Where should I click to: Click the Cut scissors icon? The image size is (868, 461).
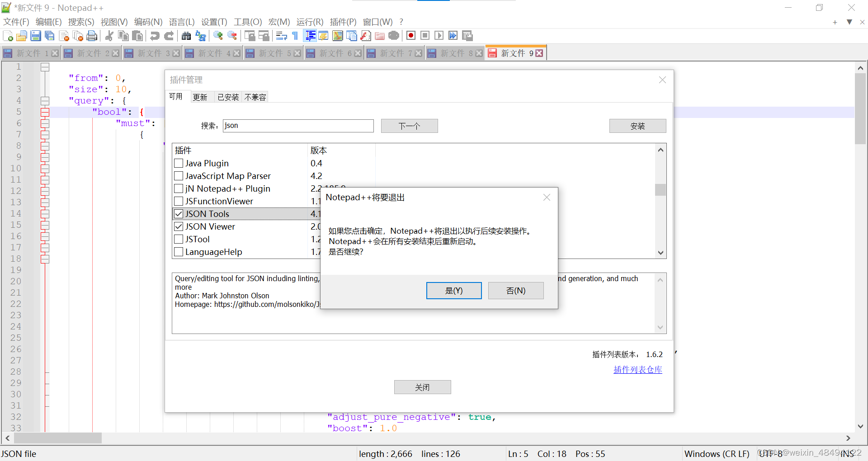(x=109, y=36)
